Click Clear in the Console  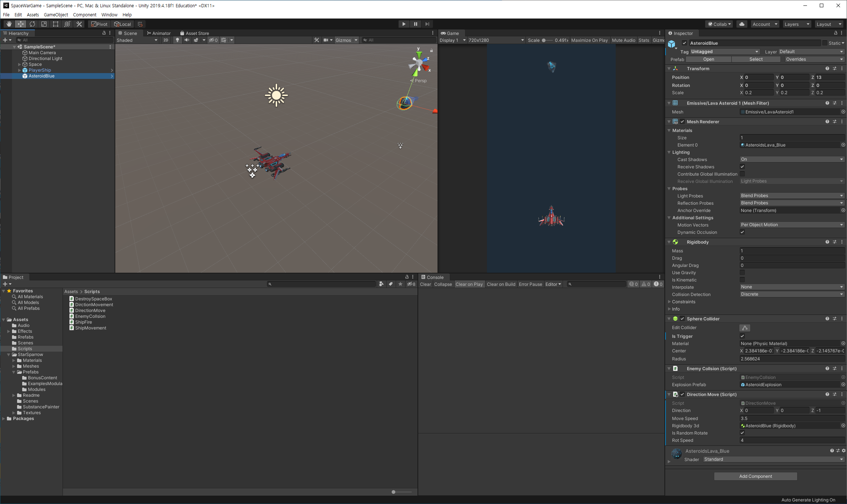[425, 284]
